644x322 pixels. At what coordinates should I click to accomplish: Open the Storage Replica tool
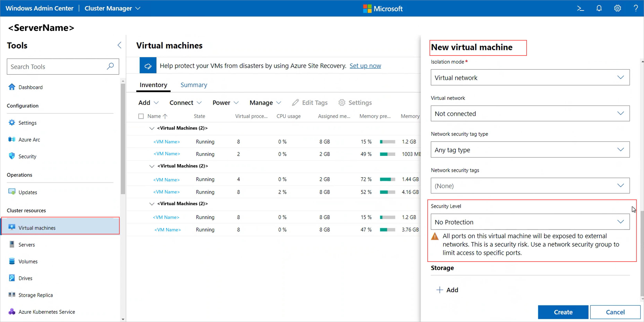pos(36,295)
